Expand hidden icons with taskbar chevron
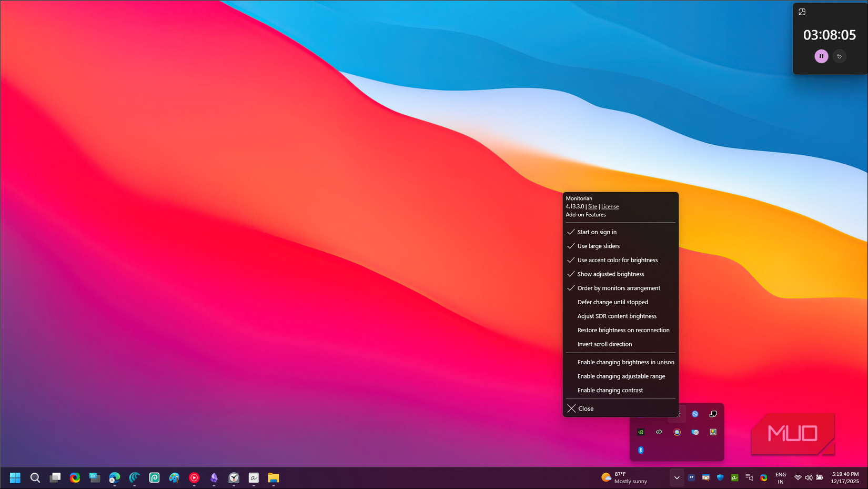 tap(677, 478)
